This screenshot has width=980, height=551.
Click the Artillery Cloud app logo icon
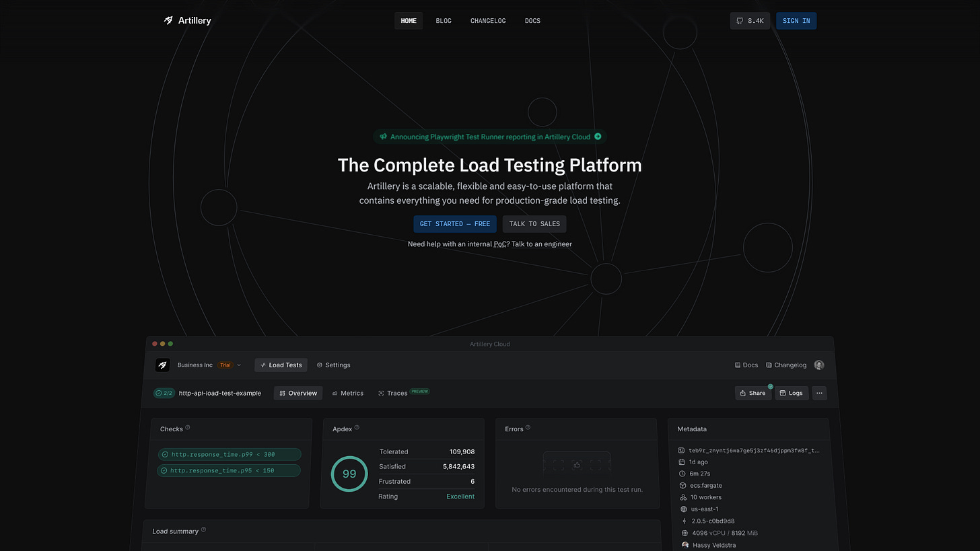[x=162, y=365]
